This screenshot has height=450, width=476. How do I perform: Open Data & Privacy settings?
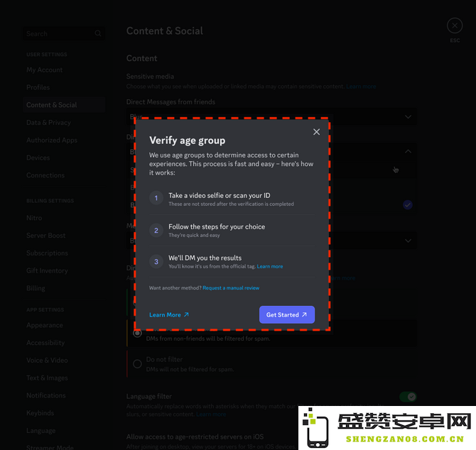[48, 123]
